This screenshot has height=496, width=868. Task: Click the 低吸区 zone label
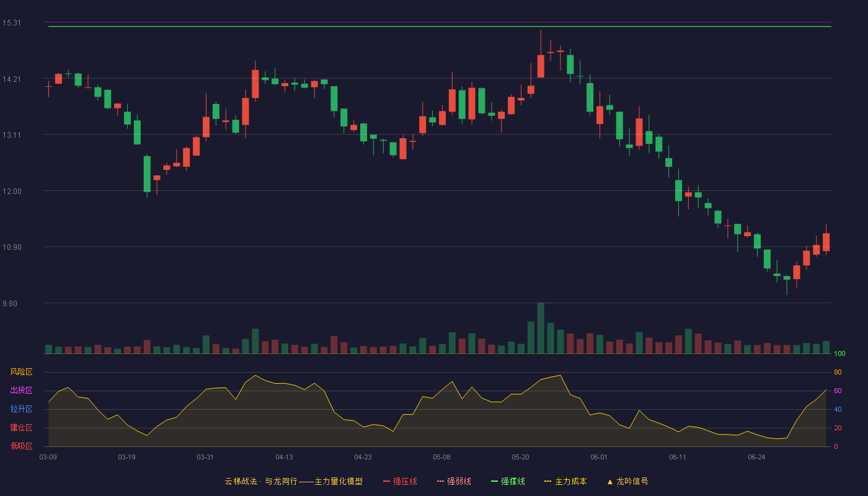pos(21,446)
